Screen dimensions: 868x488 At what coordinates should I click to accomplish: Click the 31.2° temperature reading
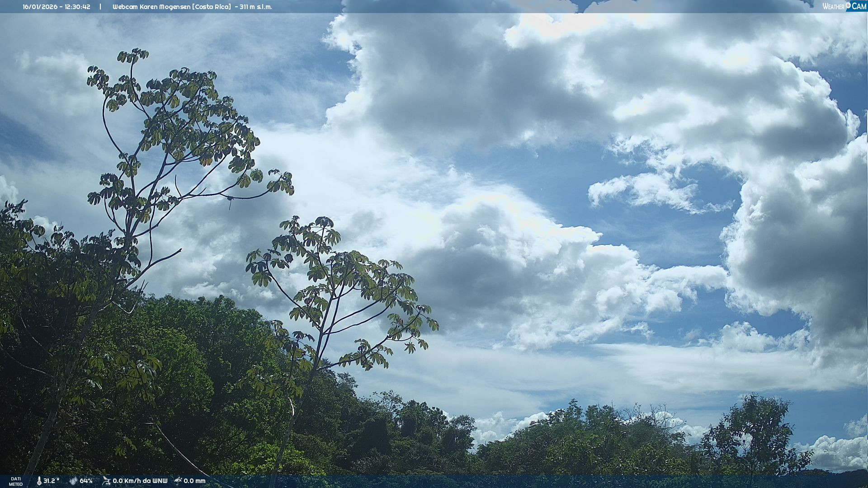pyautogui.click(x=51, y=481)
